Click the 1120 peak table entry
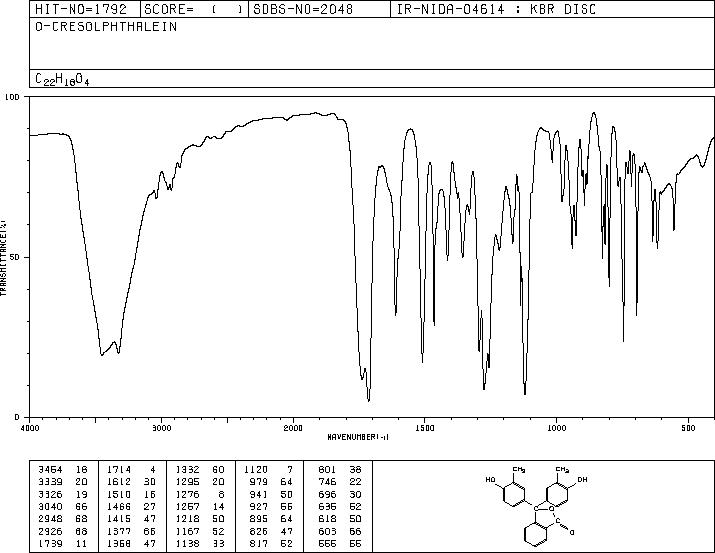Screen dimensions: 715x553 (256, 470)
